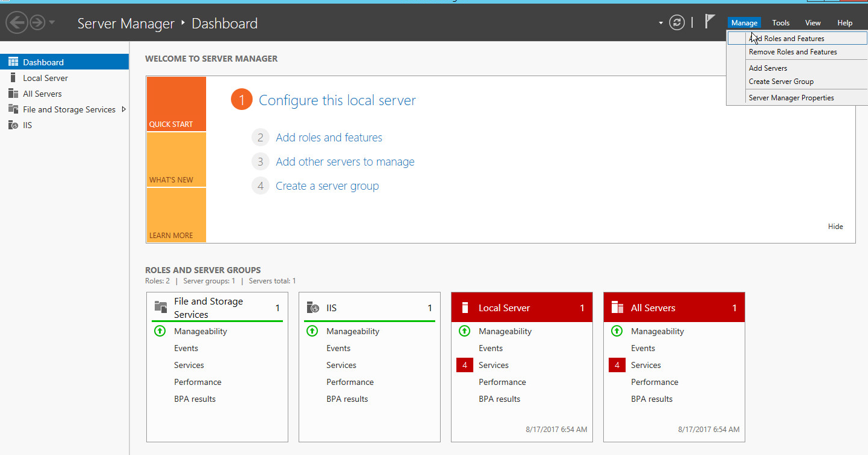This screenshot has width=868, height=455.
Task: Select Remove Roles and Features
Action: tap(792, 52)
